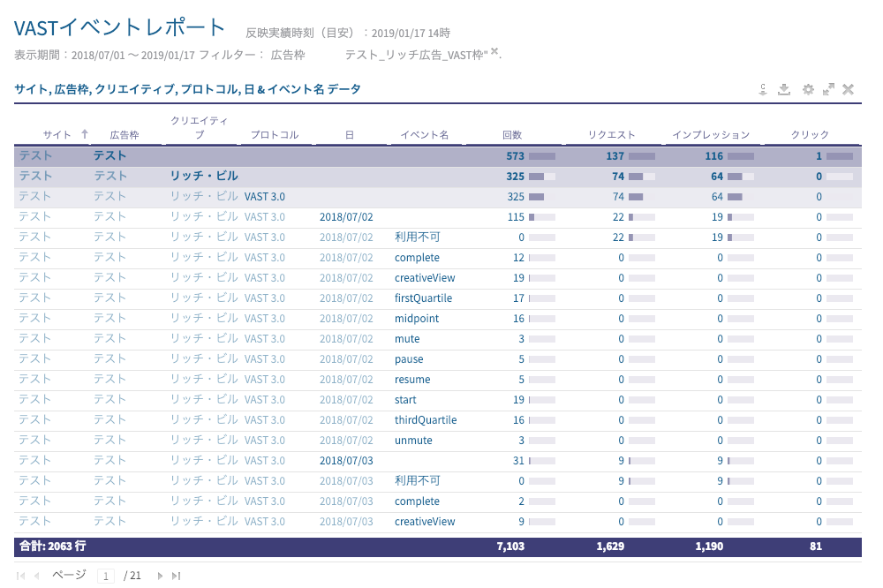This screenshot has height=588, width=883.
Task: Select the firstQuartile event link
Action: click(x=423, y=298)
